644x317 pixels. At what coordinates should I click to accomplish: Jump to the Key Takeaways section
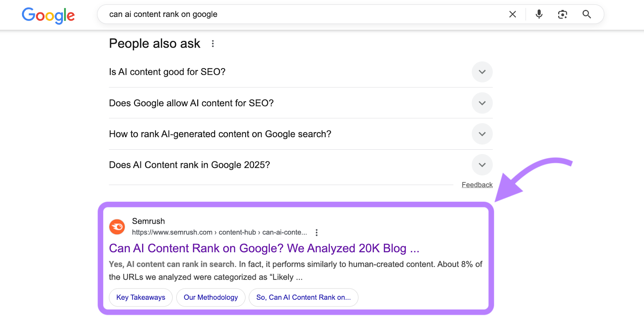[140, 297]
